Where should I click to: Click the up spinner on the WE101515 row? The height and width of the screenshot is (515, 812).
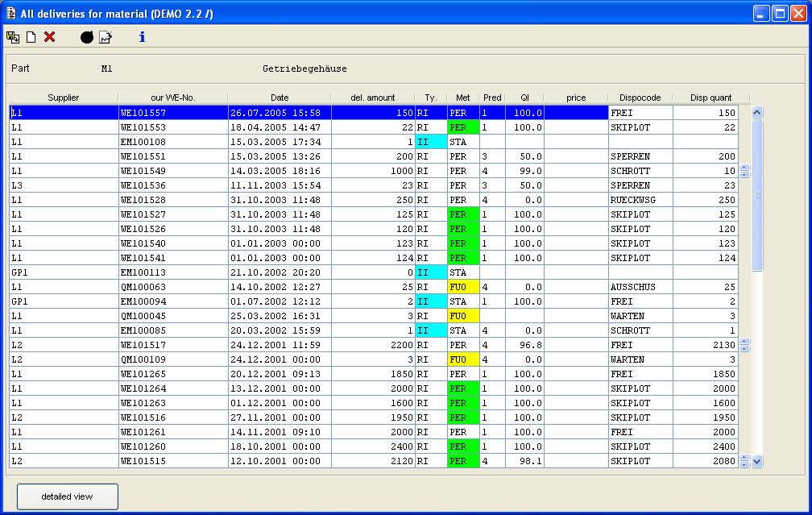[744, 458]
